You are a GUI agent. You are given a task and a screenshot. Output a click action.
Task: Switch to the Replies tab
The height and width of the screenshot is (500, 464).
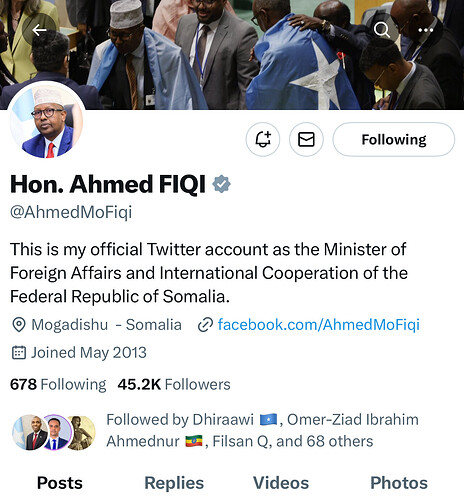174,483
